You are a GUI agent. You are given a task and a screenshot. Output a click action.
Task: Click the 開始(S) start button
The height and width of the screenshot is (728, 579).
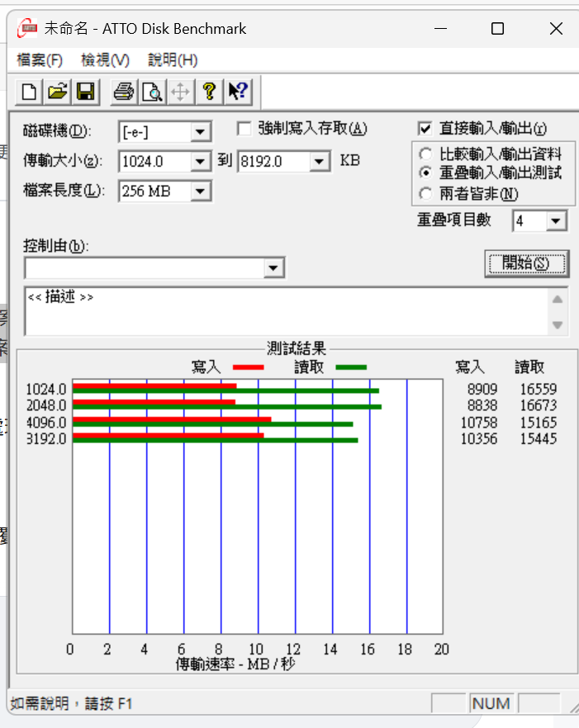pos(526,264)
